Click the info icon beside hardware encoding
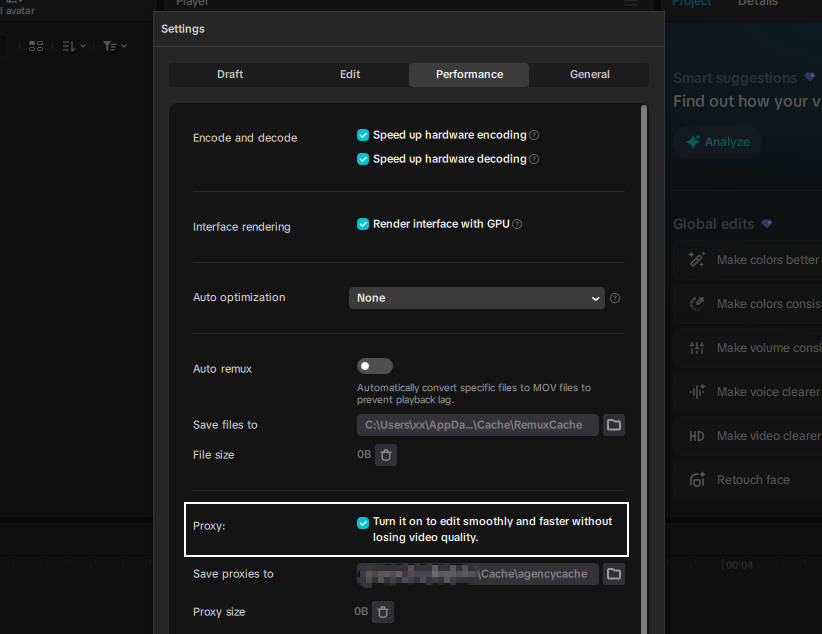 536,135
